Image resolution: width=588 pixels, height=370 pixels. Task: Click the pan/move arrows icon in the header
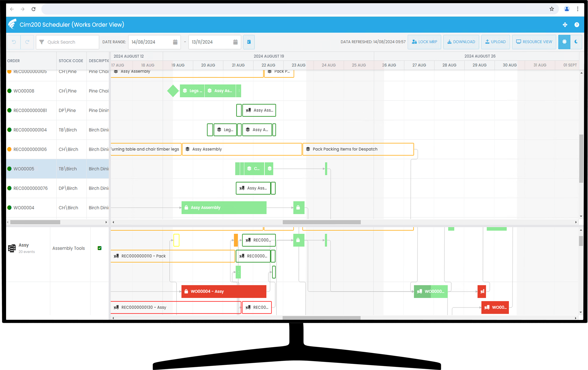point(565,25)
